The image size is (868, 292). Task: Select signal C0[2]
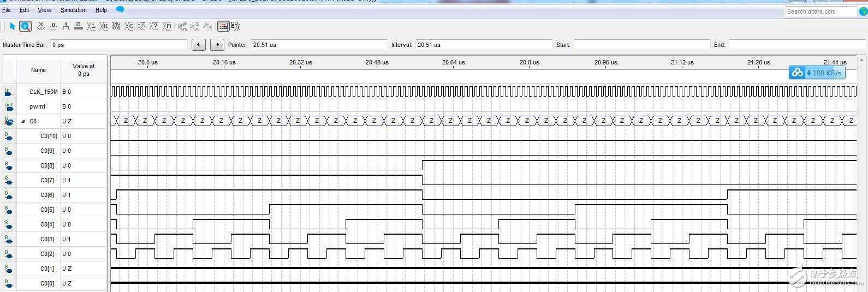tap(47, 254)
